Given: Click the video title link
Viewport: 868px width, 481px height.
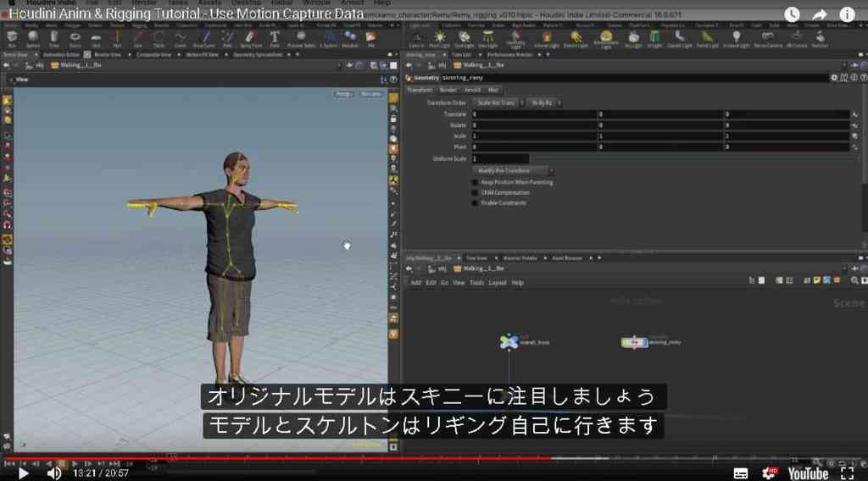Looking at the screenshot, I should [x=186, y=14].
